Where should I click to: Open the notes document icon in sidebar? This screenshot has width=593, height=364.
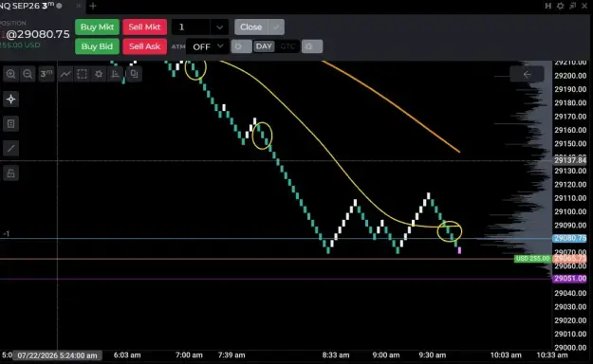click(11, 123)
